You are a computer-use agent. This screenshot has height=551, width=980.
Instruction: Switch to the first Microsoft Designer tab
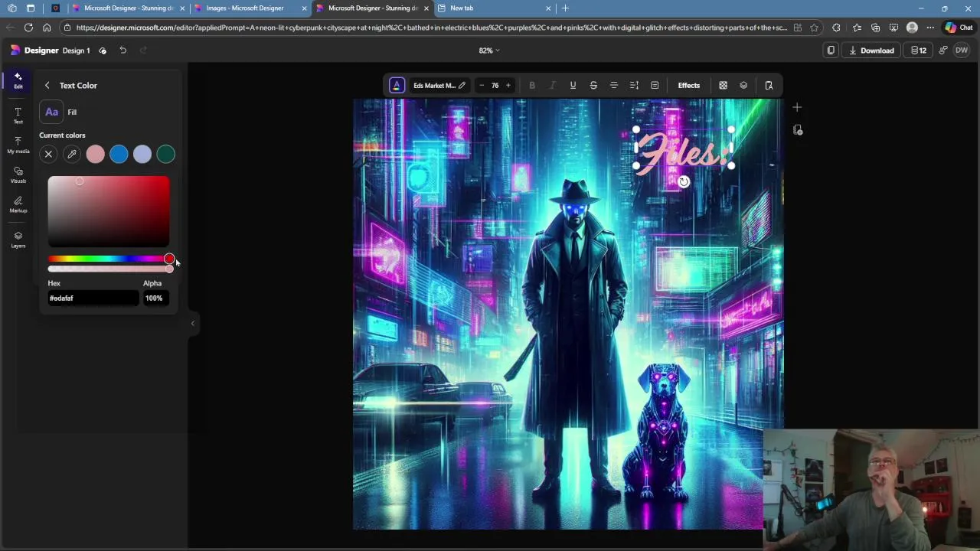129,8
